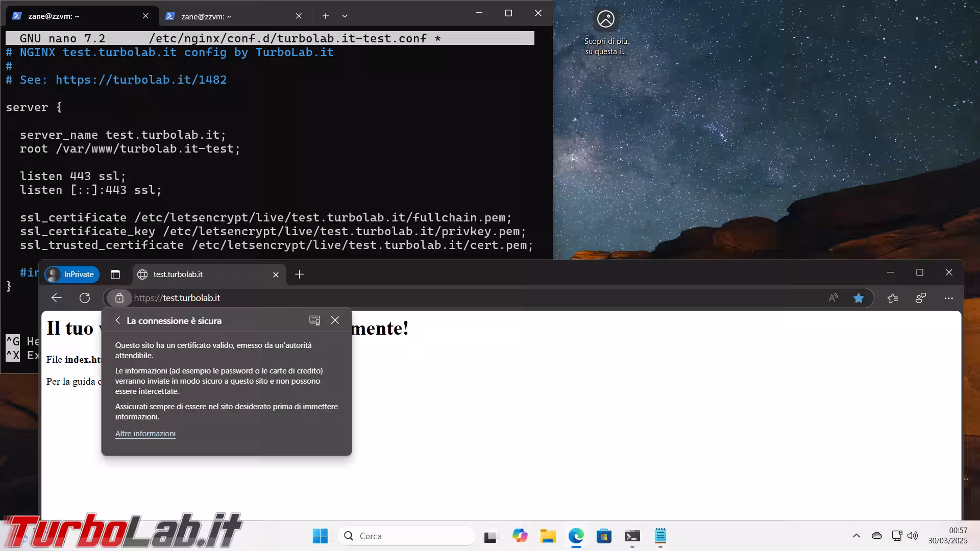Go back in the connection security popup

(x=118, y=320)
